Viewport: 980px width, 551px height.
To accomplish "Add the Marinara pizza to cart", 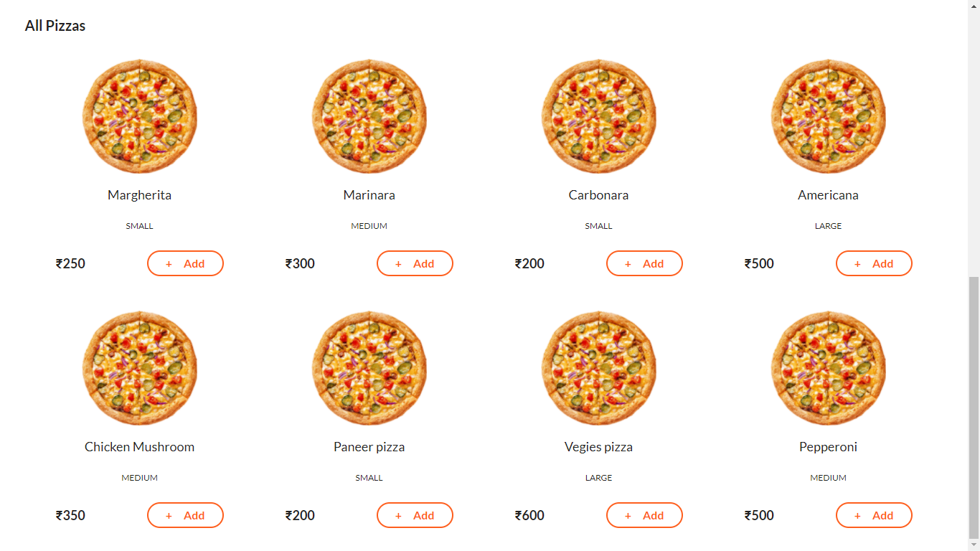I will (415, 263).
